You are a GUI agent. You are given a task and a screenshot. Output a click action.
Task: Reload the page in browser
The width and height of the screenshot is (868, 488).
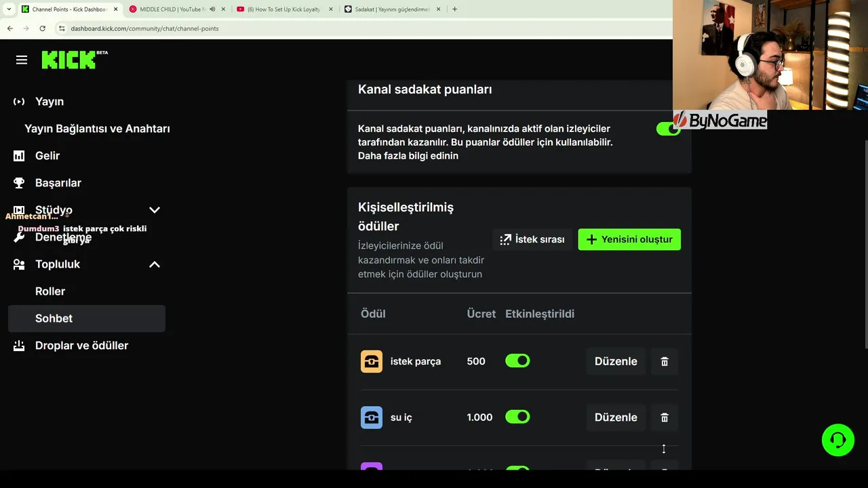(x=42, y=28)
